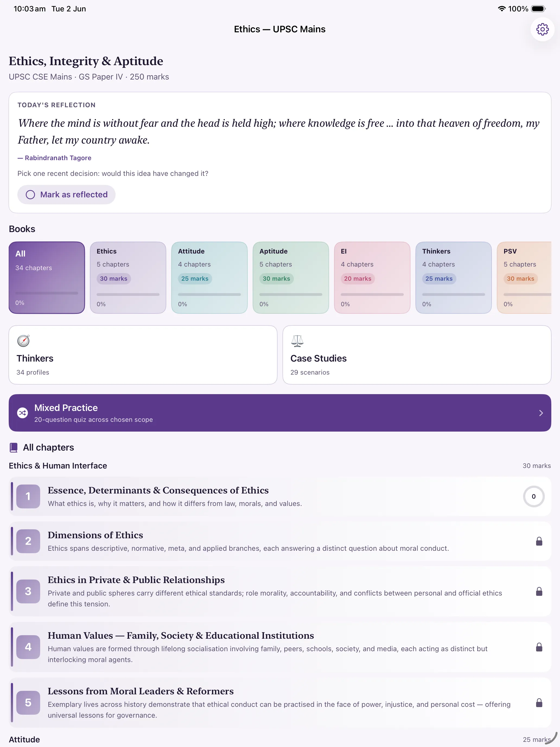
Task: Tap the 30 marks pill on PSV card
Action: point(520,278)
